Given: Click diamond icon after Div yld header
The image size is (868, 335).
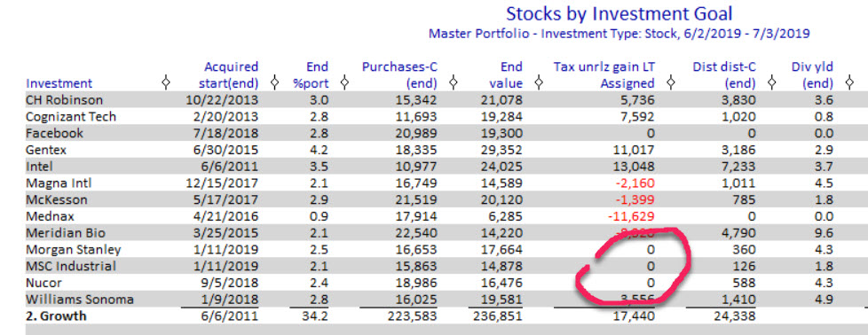Looking at the screenshot, I should coord(849,83).
